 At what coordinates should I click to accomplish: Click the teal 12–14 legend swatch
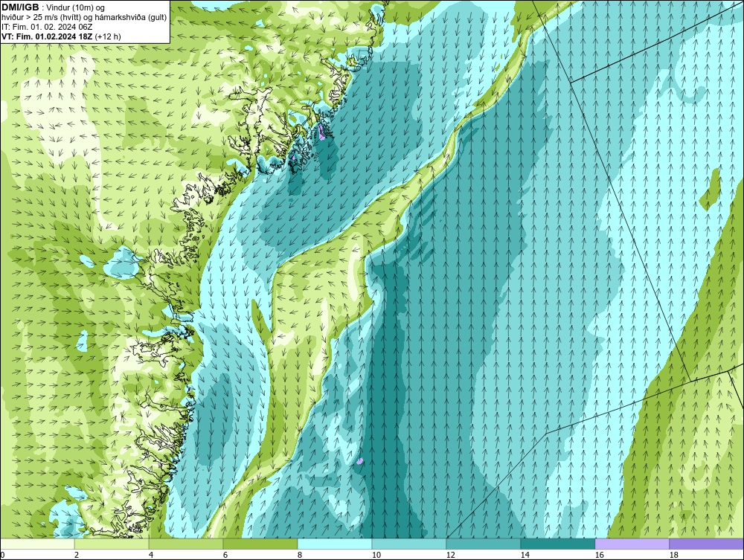pos(484,544)
